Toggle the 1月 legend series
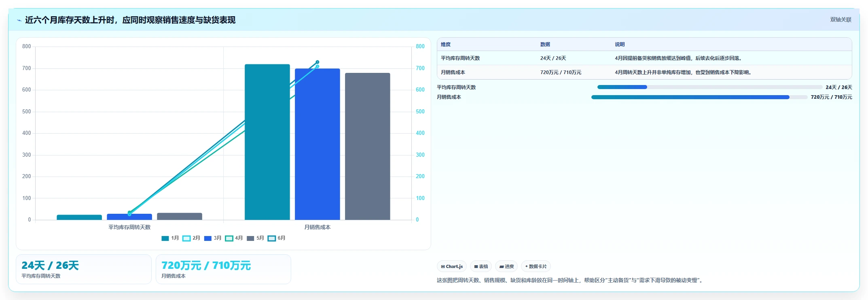This screenshot has height=300, width=868. point(170,238)
